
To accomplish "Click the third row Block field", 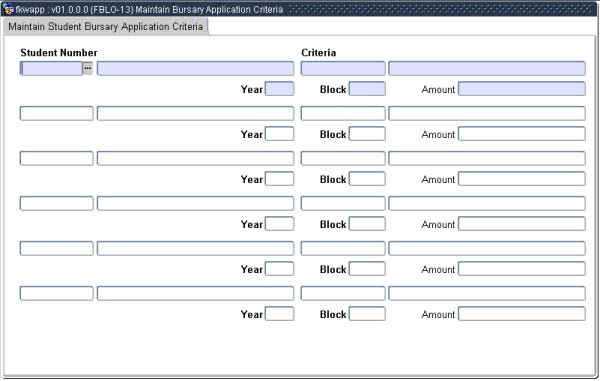I will coord(367,179).
